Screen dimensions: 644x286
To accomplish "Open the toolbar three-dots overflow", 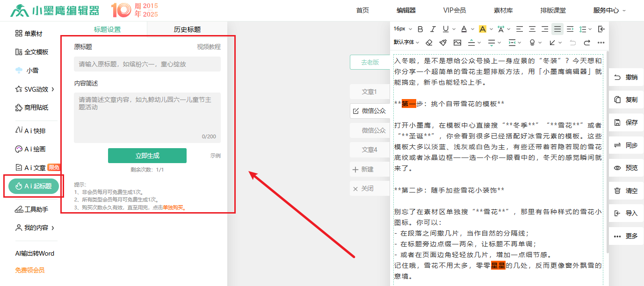I will 601,43.
